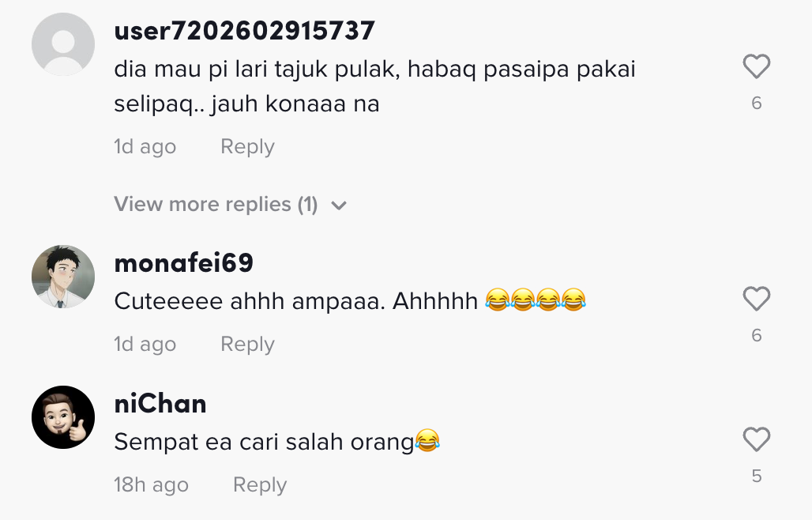Open the monafei69 username link
Image resolution: width=812 pixels, height=520 pixels.
click(183, 263)
